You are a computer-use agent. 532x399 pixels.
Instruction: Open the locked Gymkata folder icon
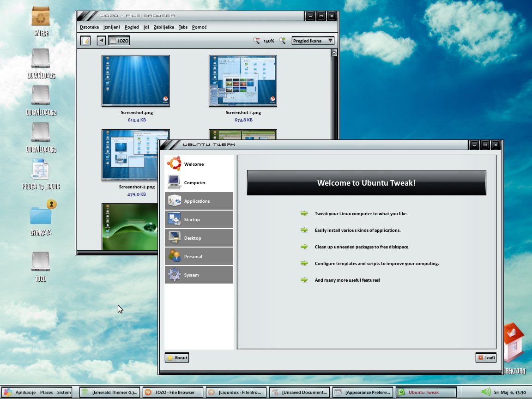click(x=43, y=212)
